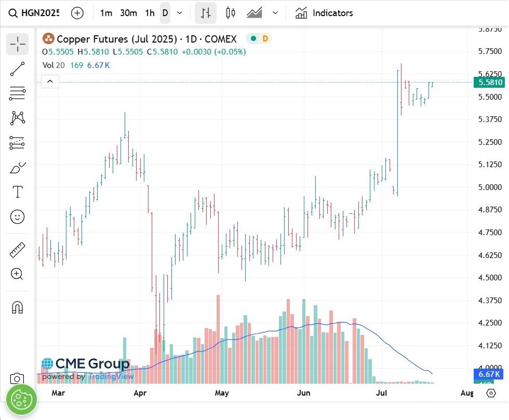
Task: Toggle the bars chart style
Action: click(206, 13)
